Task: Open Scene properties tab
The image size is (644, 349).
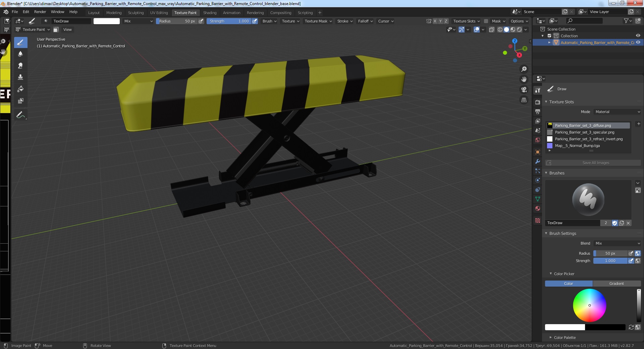Action: tap(538, 130)
